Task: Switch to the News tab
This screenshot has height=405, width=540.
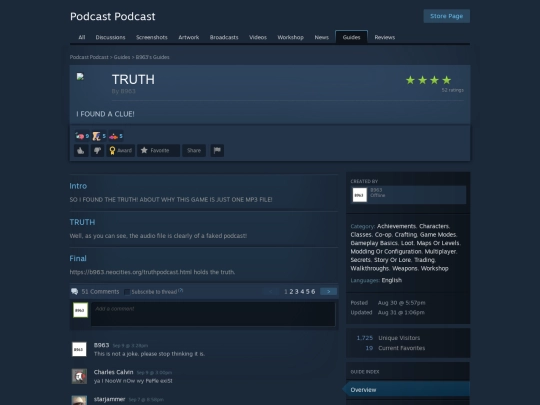Action: pyautogui.click(x=322, y=37)
